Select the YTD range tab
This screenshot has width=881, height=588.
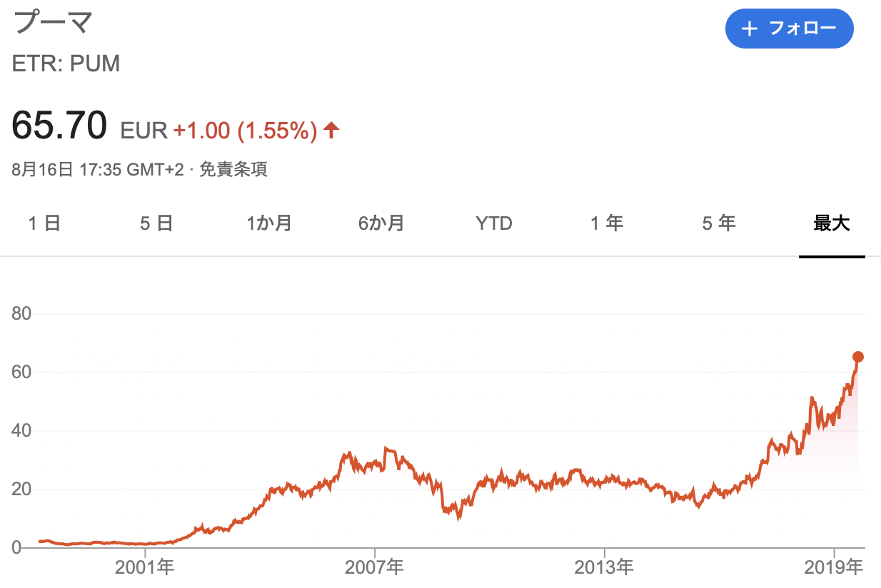coord(494,223)
